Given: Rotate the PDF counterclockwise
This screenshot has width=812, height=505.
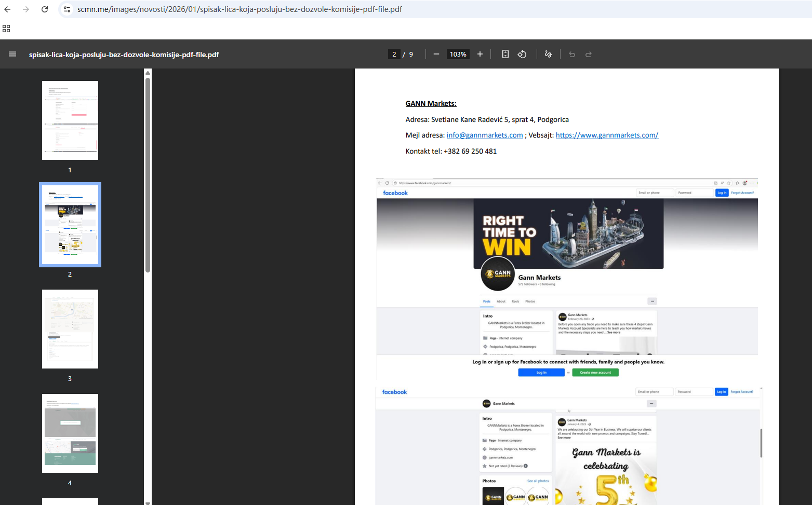Looking at the screenshot, I should (522, 54).
